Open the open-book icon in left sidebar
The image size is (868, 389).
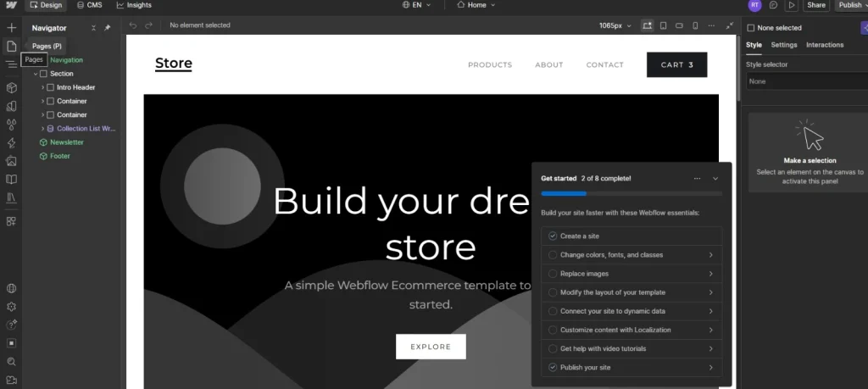coord(11,180)
